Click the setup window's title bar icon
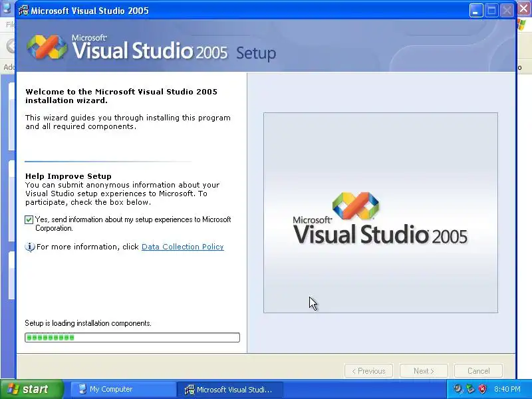Viewport: 532px width, 399px height. 23,11
